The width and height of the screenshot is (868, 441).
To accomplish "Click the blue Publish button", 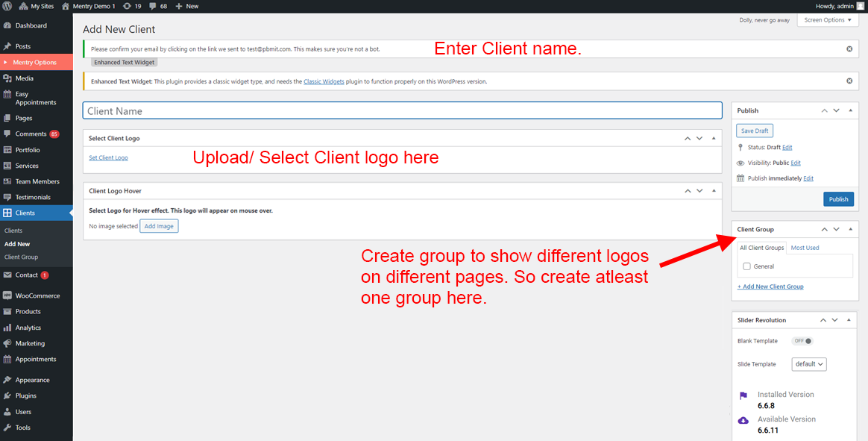I will pyautogui.click(x=838, y=199).
